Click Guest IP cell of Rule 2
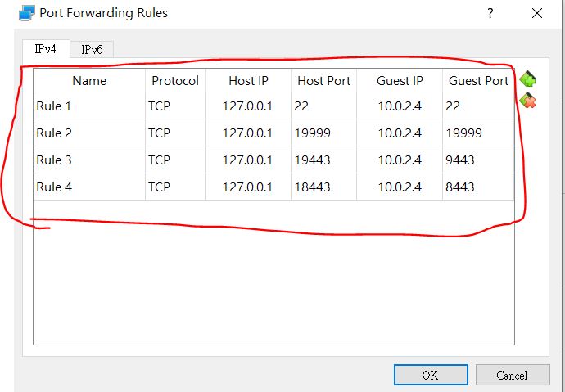565x392 pixels. click(400, 133)
